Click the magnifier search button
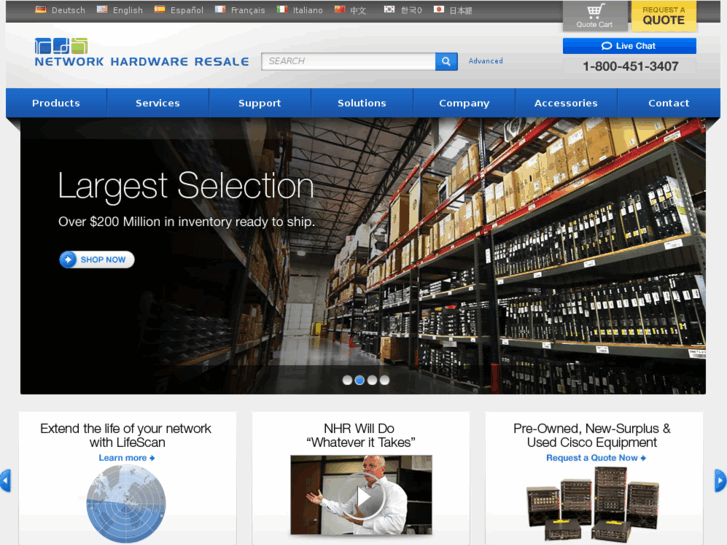 [446, 61]
